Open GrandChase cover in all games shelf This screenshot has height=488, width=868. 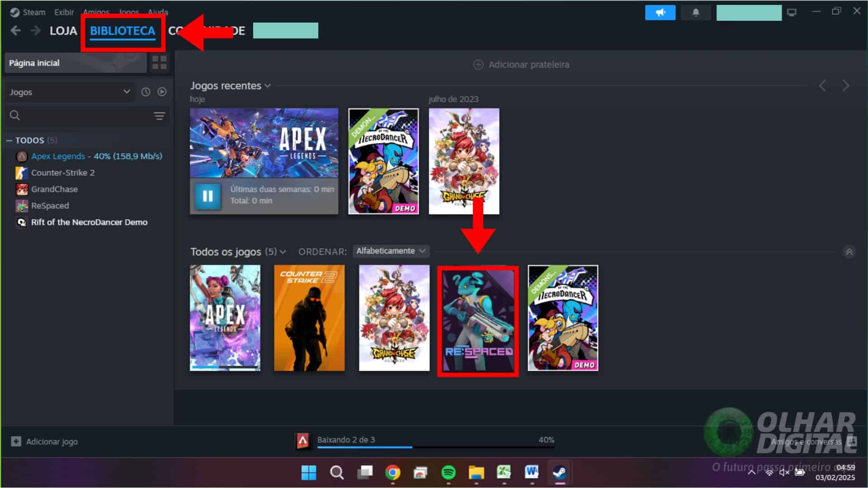[394, 318]
